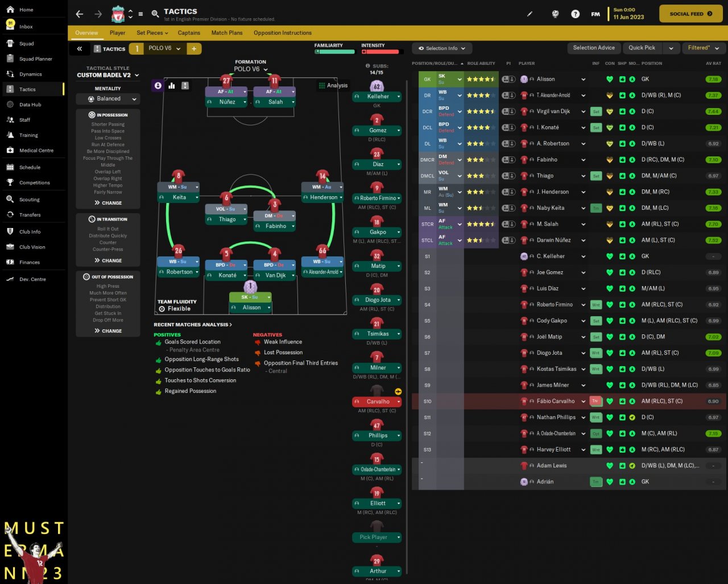
Task: Click the FM menu icon
Action: (x=595, y=14)
